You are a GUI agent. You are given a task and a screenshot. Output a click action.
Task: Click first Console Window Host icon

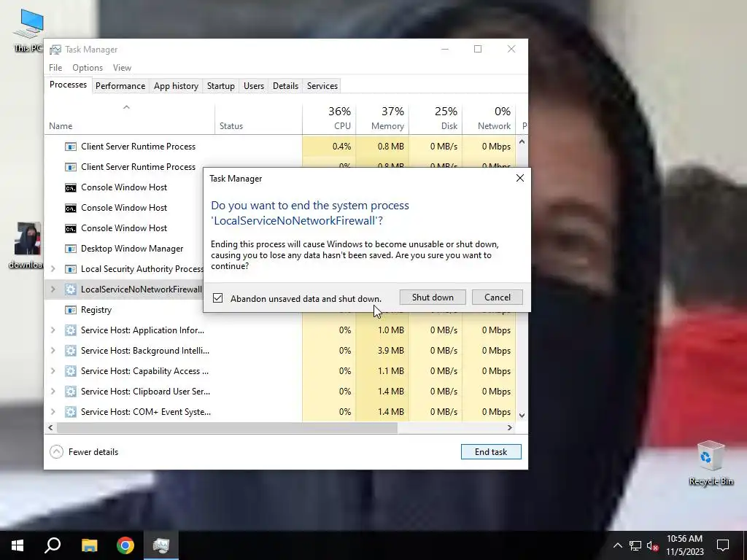[x=71, y=187]
